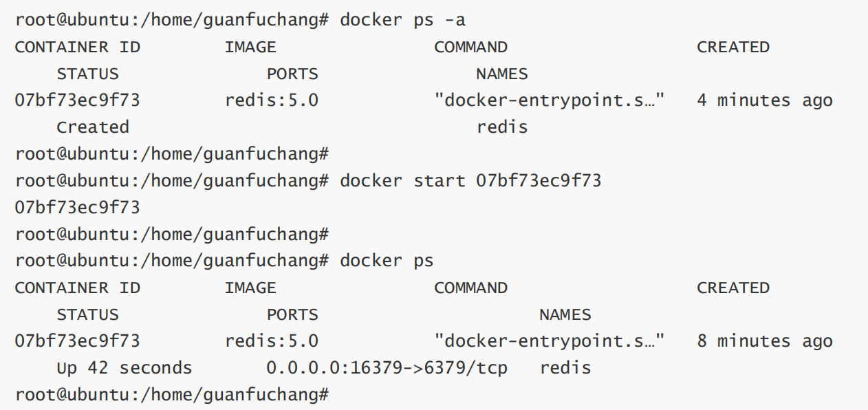Viewport: 868px width, 410px height.
Task: Click the port mapping 0.0.0.0:16379->6379/tcp
Action: [387, 368]
